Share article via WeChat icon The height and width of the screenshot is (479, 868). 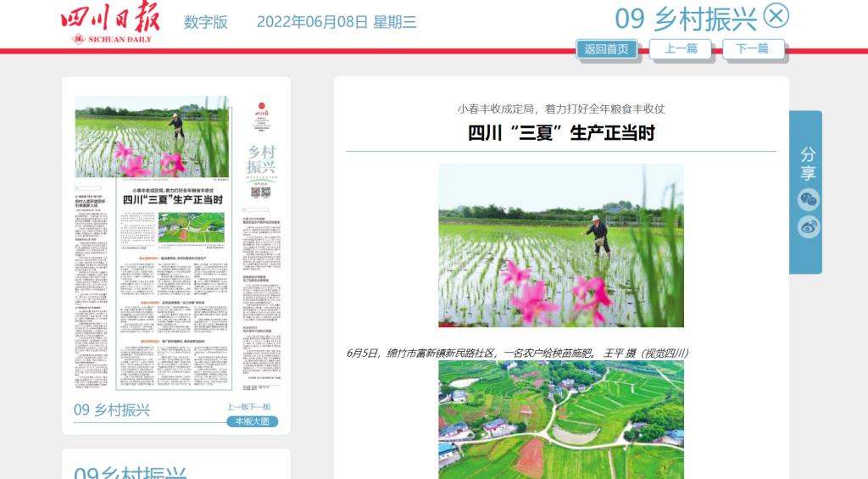pyautogui.click(x=809, y=200)
